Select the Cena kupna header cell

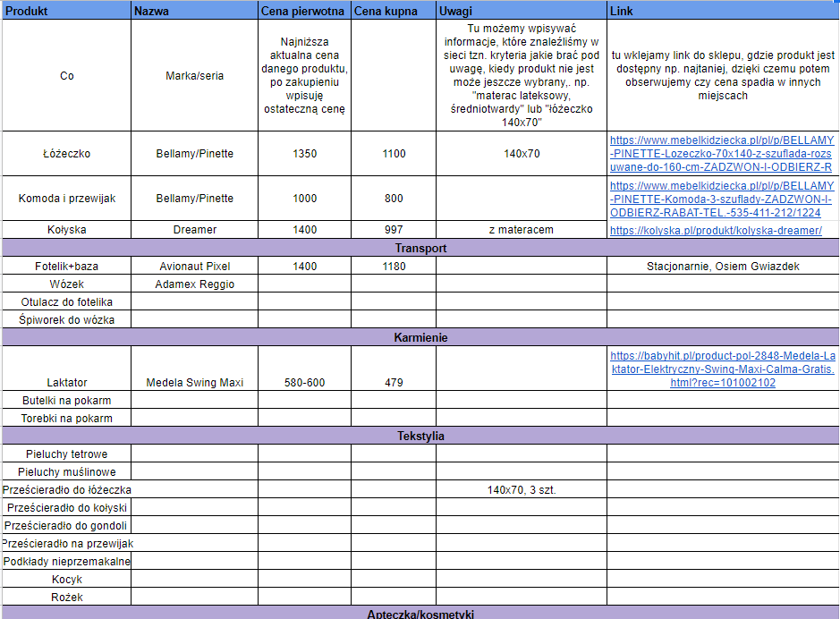(394, 11)
